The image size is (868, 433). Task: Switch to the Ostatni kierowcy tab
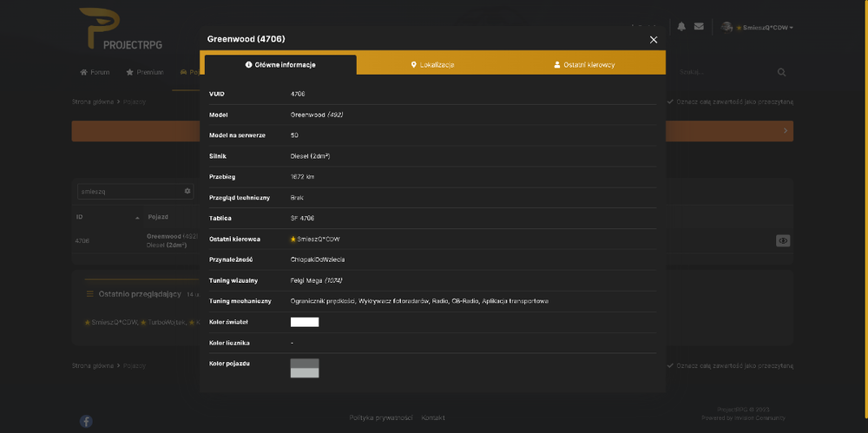click(584, 65)
